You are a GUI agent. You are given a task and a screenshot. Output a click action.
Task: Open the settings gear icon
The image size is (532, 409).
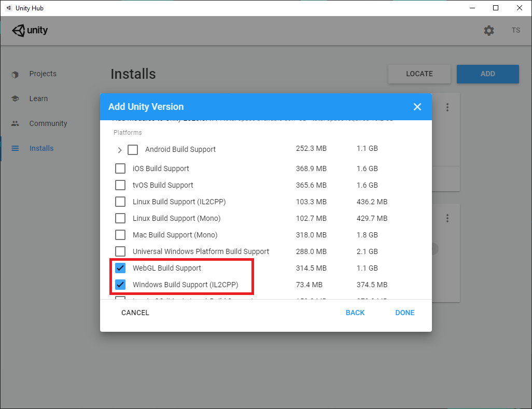tap(488, 31)
